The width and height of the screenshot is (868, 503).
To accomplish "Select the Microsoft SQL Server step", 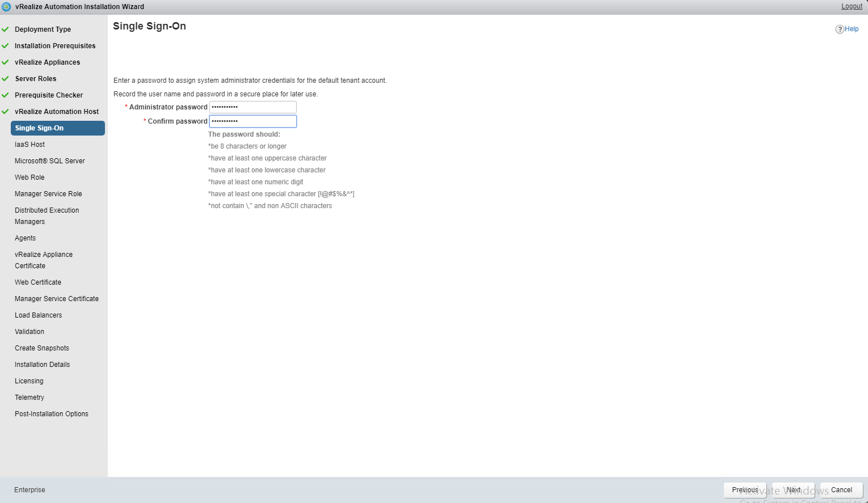I will (x=49, y=161).
